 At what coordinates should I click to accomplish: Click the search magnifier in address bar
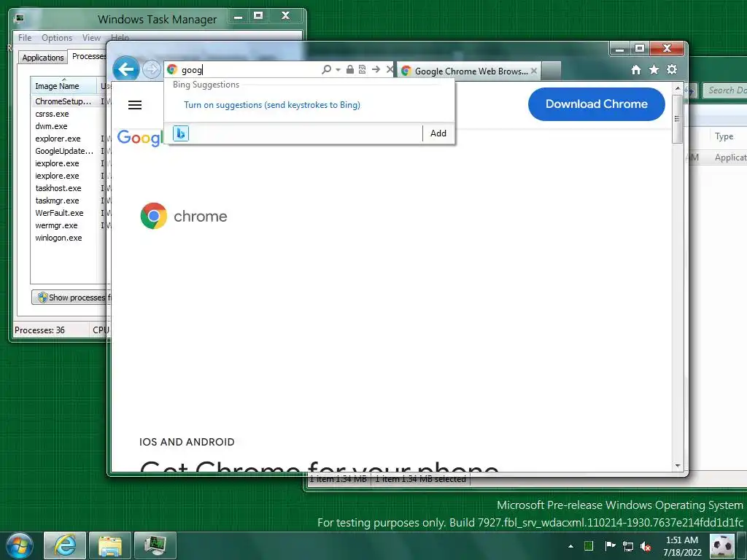(326, 69)
